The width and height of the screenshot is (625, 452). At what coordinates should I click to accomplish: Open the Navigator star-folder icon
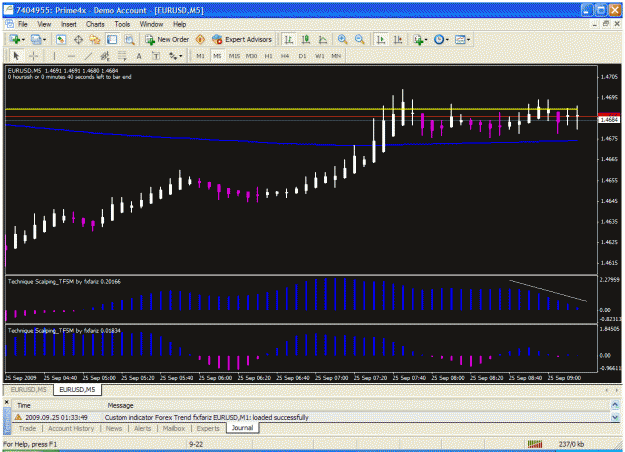coord(95,39)
